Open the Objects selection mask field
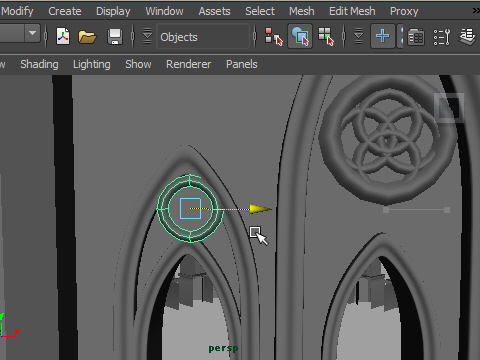The height and width of the screenshot is (360, 480). click(x=203, y=37)
